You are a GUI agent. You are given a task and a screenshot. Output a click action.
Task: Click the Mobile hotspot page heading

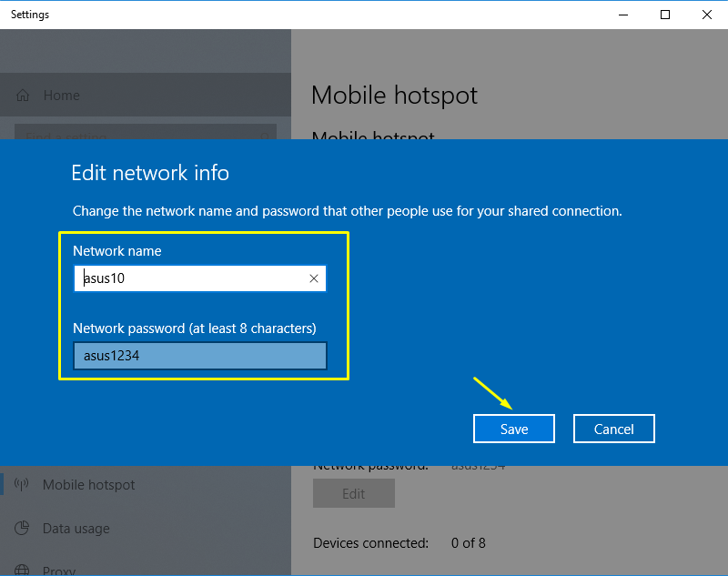click(394, 95)
